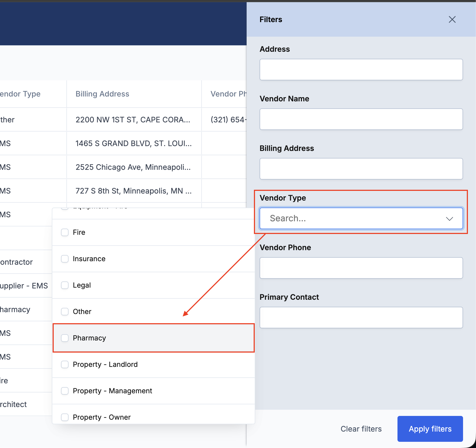
Task: Click the 727 S 8th St, Minneapolis, MN ... cell
Action: pos(134,191)
